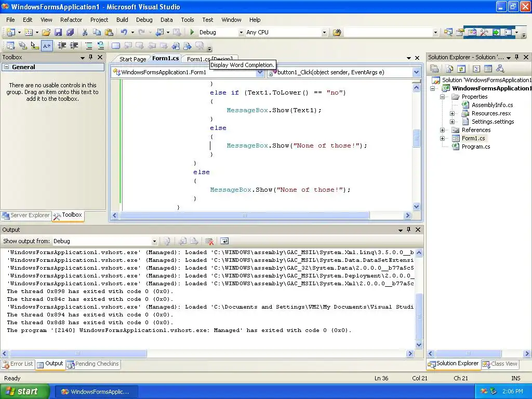Click Show All Files in Solution Explorer

pos(449,69)
